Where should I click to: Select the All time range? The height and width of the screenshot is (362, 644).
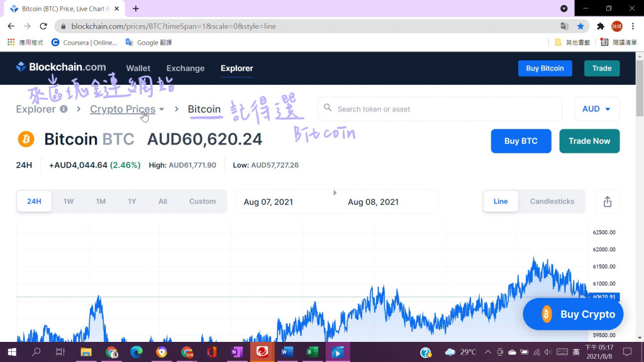163,201
